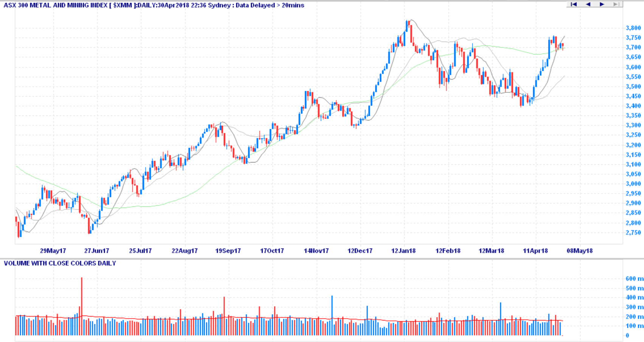The image size is (644, 342).
Task: Click the tallest red volume spike near June 2017
Action: [82, 306]
